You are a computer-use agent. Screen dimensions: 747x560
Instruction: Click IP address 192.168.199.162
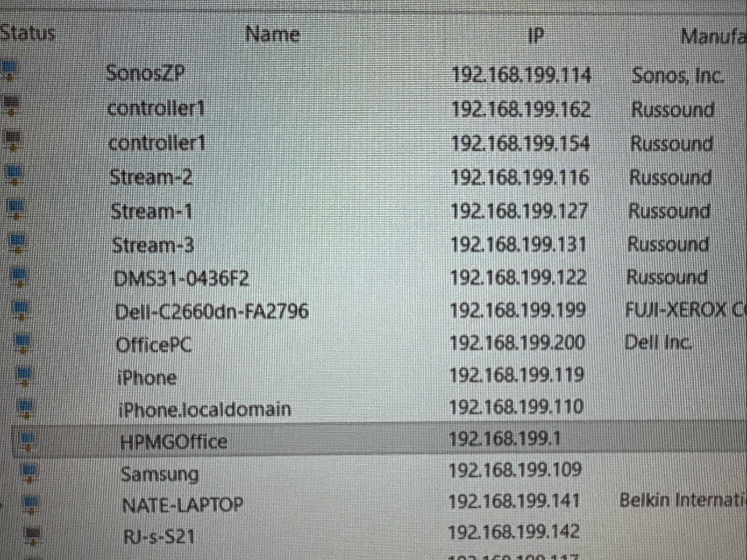(520, 109)
